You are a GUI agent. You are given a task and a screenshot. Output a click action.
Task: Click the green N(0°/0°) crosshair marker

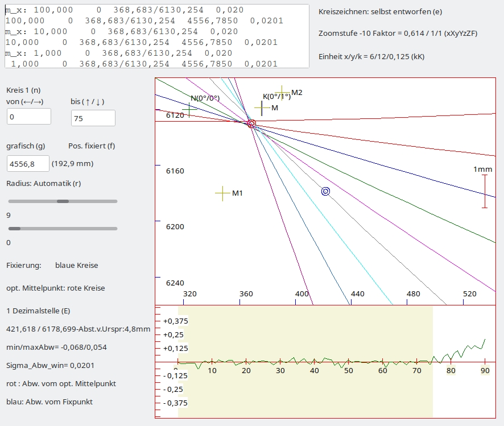189,107
